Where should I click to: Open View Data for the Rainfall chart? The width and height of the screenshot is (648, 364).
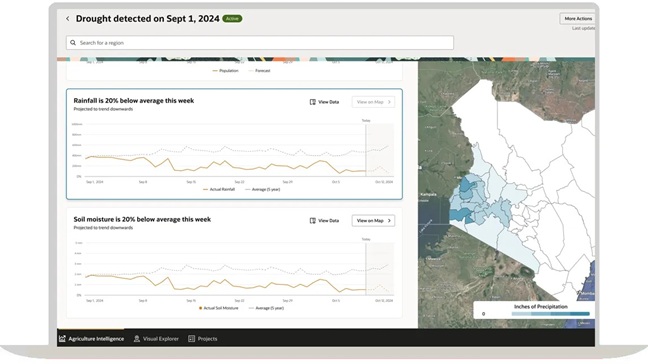click(324, 102)
